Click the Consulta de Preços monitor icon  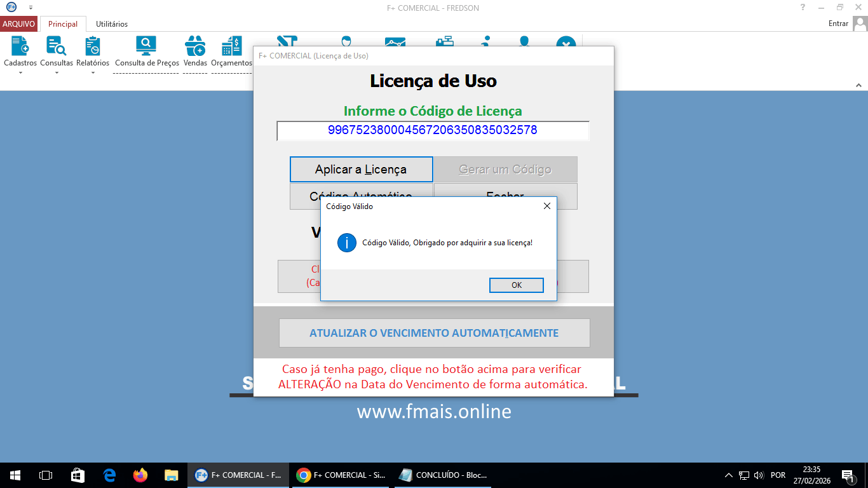tap(146, 46)
